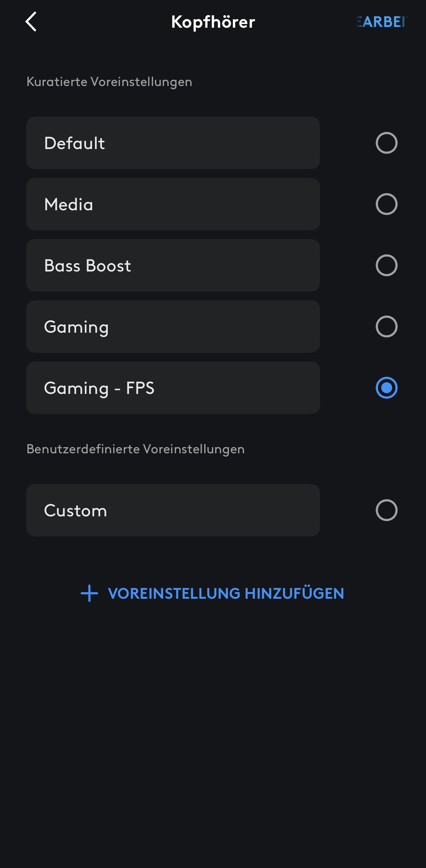Open the Media preset card

point(173,204)
